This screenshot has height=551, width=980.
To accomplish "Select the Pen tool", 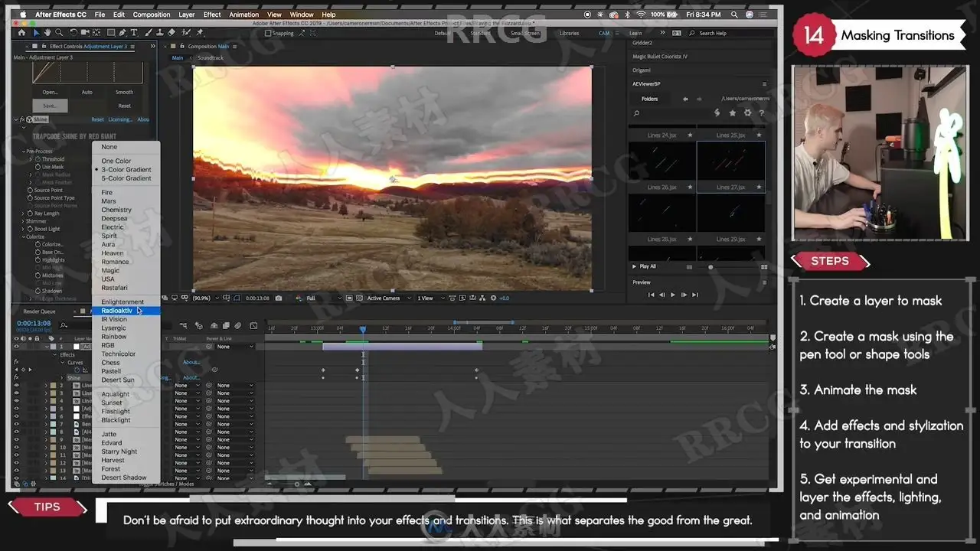I will [x=124, y=33].
